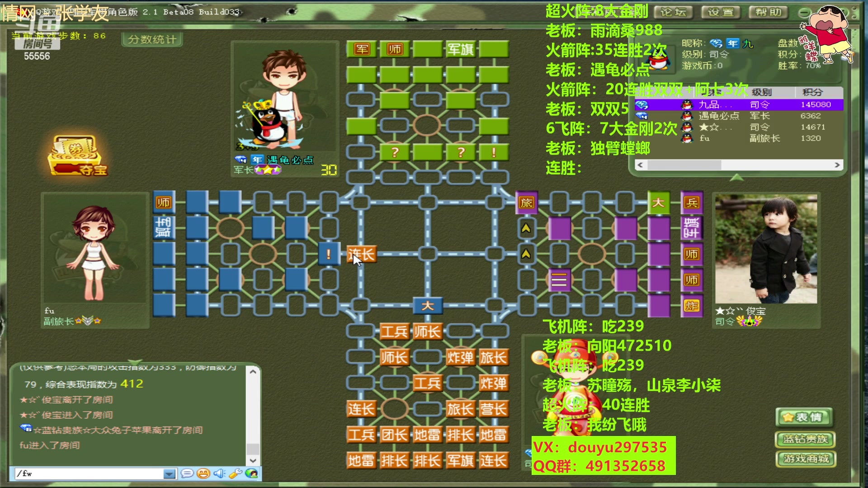The width and height of the screenshot is (868, 488).
Task: Collapse the player list panel arrow
Action: (736, 177)
